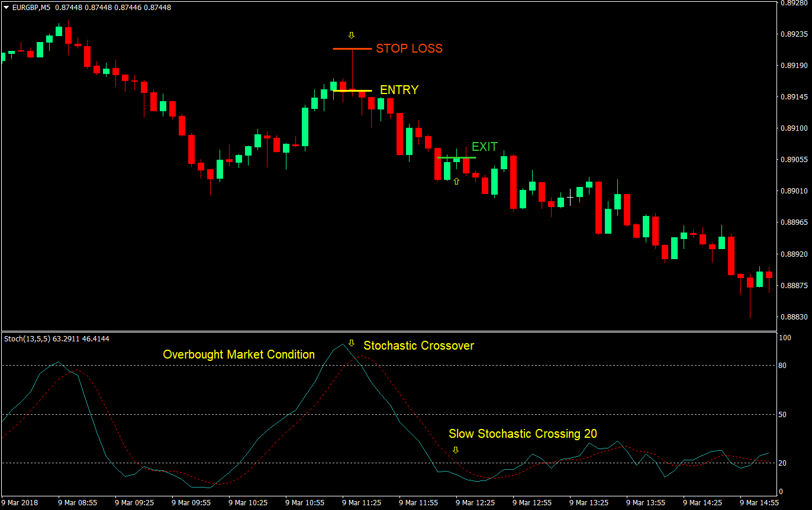This screenshot has width=812, height=510.
Task: Click the 50 level on the stochastic scale
Action: 784,415
